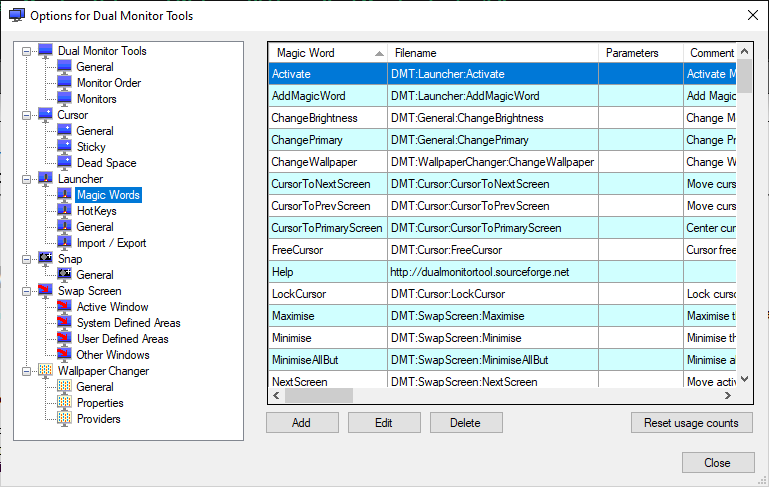
Task: Click the Snap section icon
Action: click(x=46, y=258)
